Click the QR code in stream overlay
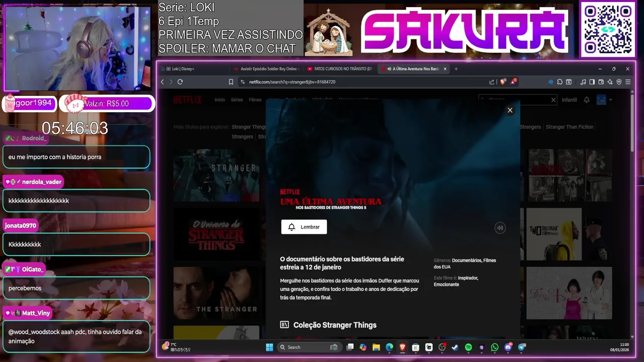The height and width of the screenshot is (362, 644). [x=608, y=29]
